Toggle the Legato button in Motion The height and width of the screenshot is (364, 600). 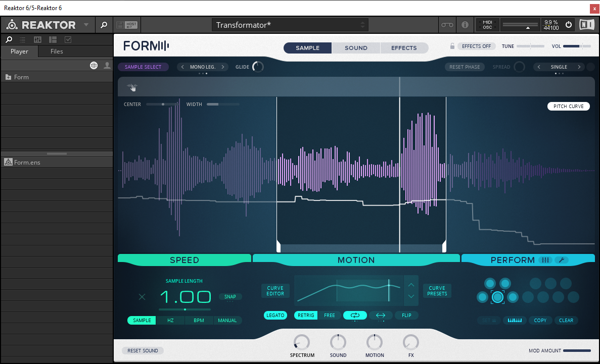275,315
